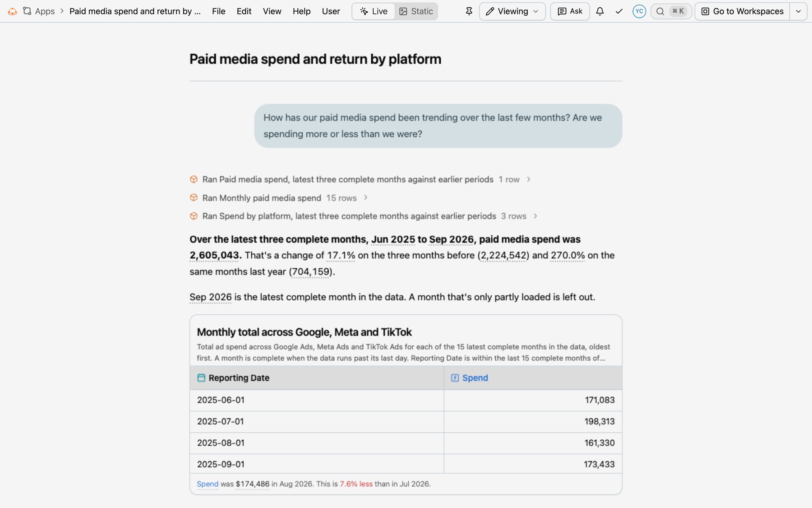812x508 pixels.
Task: Select the 198,313 spend cell
Action: tap(533, 421)
